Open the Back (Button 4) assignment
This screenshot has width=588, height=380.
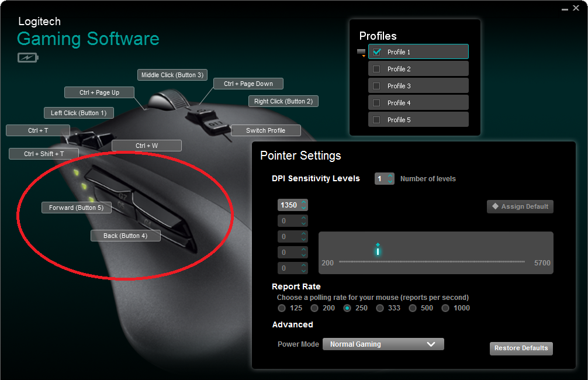(x=126, y=236)
